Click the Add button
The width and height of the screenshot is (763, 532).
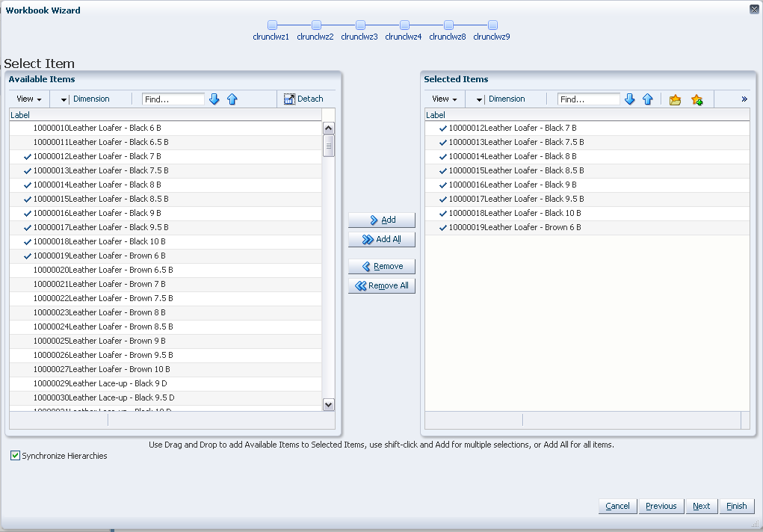click(x=382, y=220)
